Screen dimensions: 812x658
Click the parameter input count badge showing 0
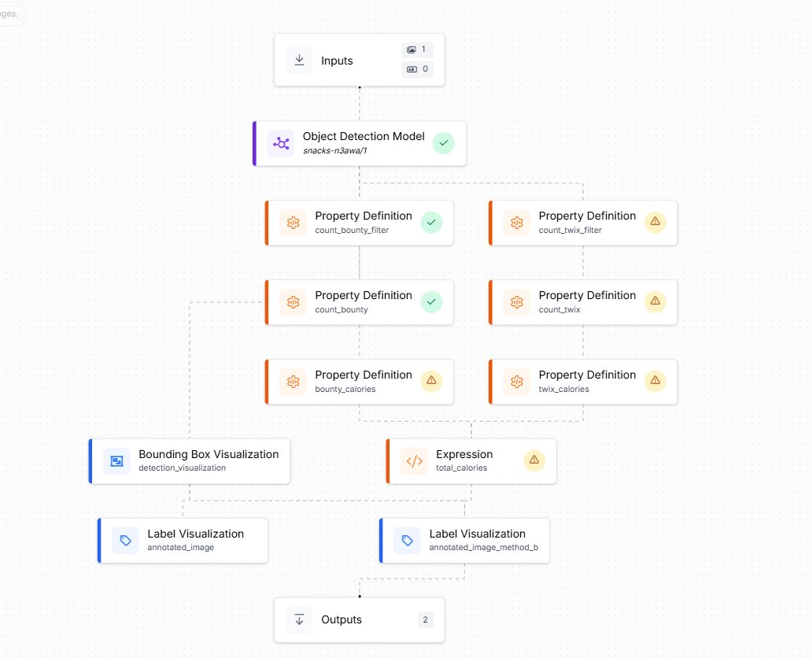coord(417,69)
